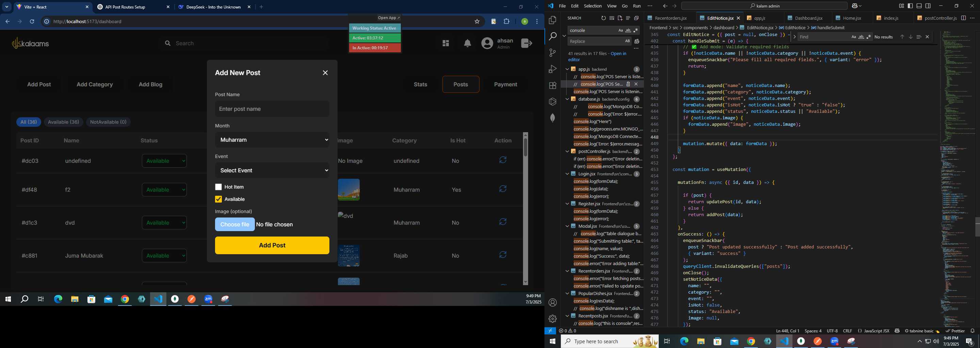Click Find in Selection icon in Find widget

point(919,37)
